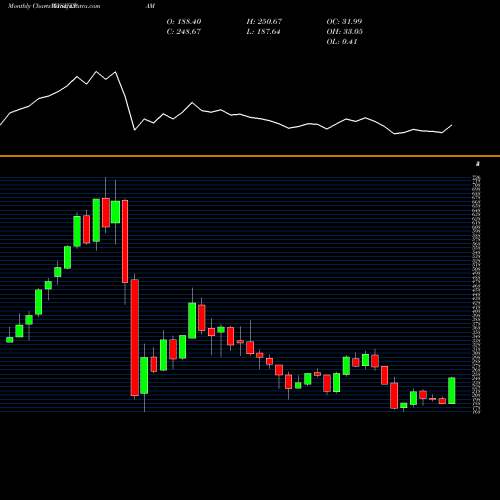Click the open price value O: 188.40

point(184,22)
